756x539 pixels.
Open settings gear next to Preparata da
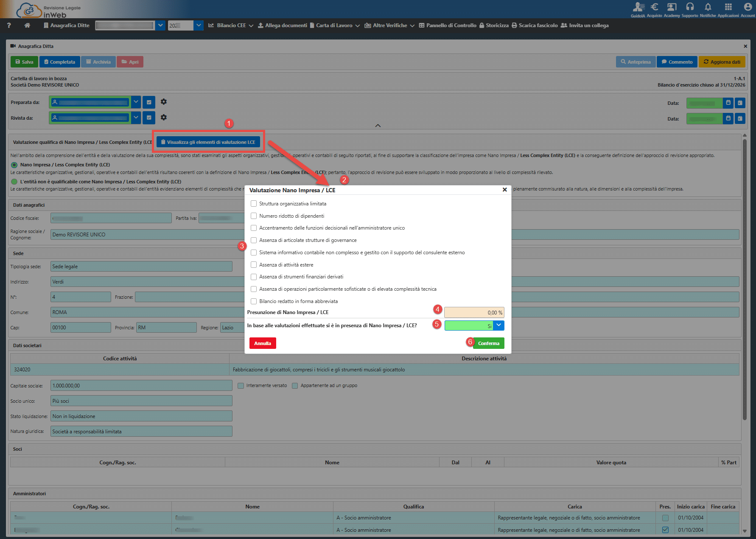point(164,102)
